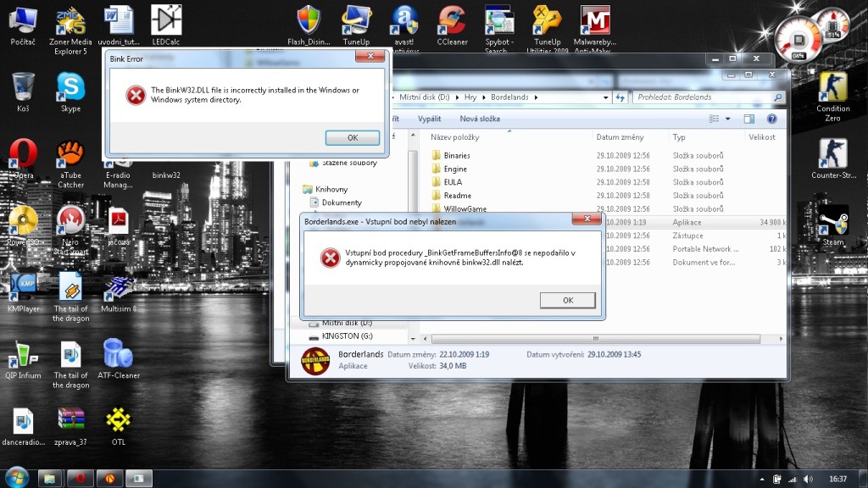Open QIP Infium desktop shortcut
The height and width of the screenshot is (488, 868).
[x=23, y=360]
